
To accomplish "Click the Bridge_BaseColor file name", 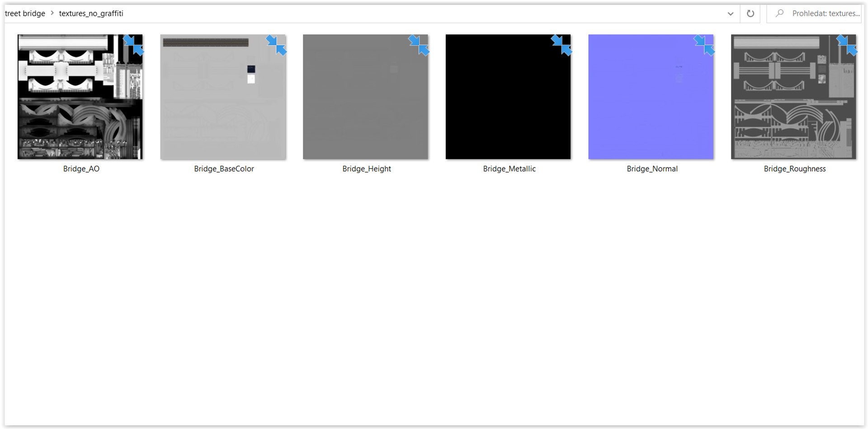I will 224,169.
